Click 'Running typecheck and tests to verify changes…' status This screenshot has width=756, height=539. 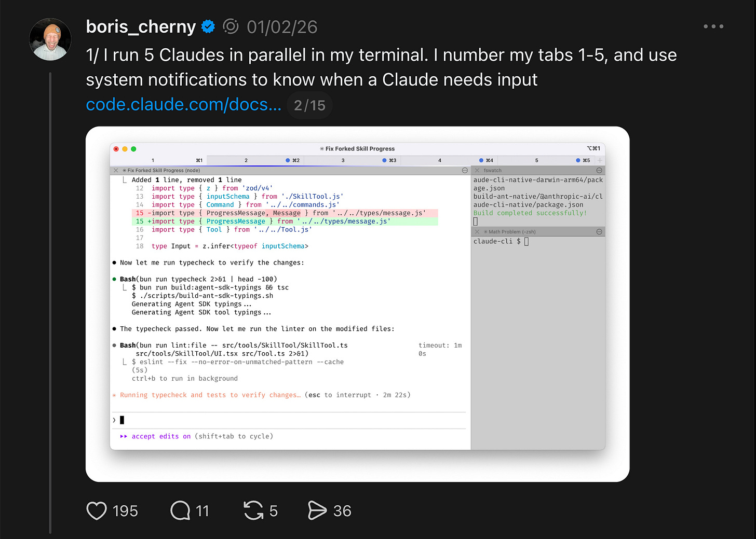210,395
